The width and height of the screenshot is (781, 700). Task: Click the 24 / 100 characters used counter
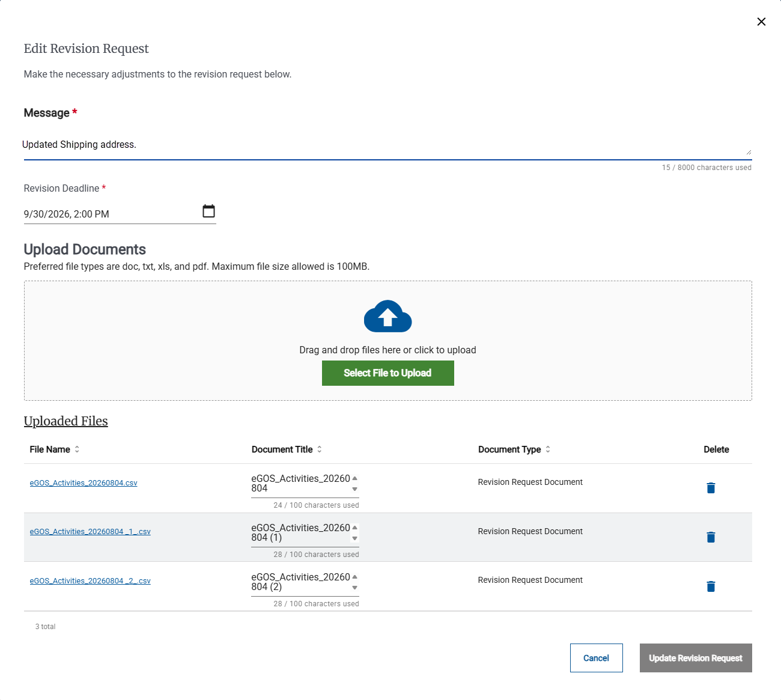point(316,505)
